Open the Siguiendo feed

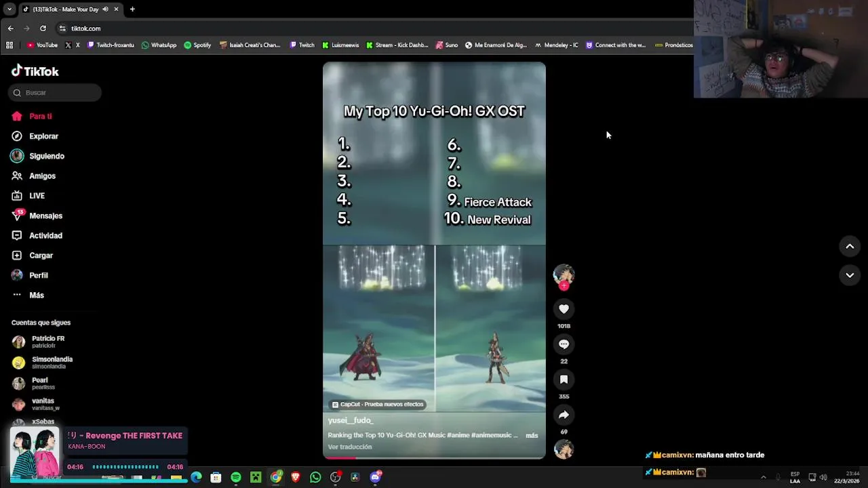(x=37, y=156)
